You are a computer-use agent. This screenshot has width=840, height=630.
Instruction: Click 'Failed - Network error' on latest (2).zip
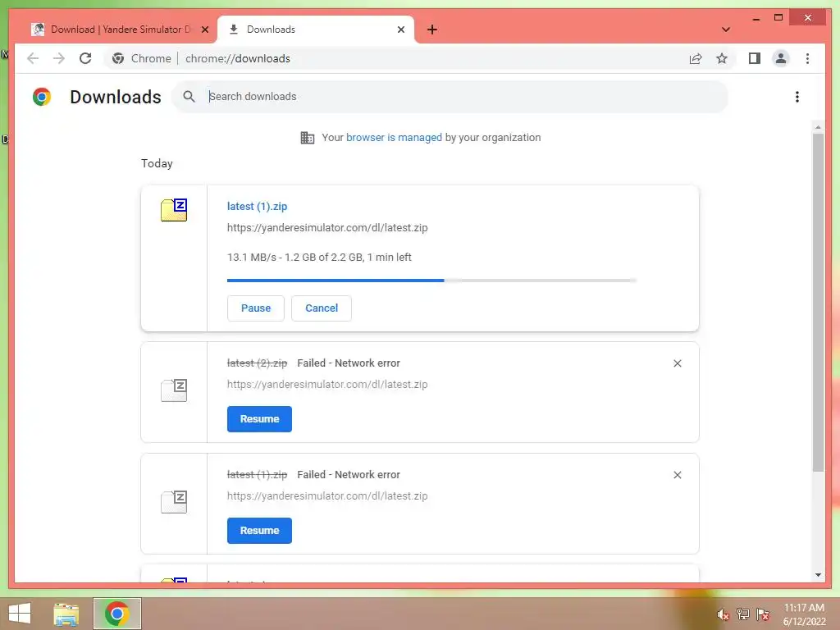click(x=349, y=363)
